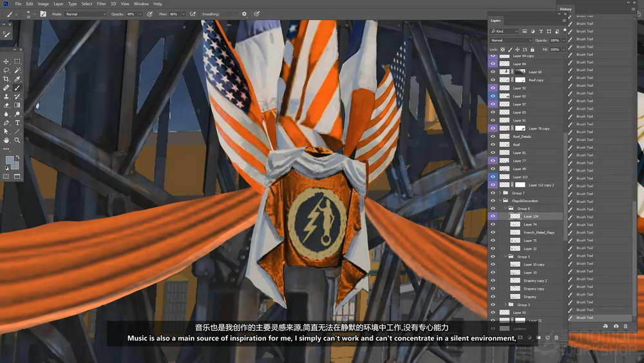
Task: Open the layer filter Kind dropdown
Action: [x=505, y=31]
